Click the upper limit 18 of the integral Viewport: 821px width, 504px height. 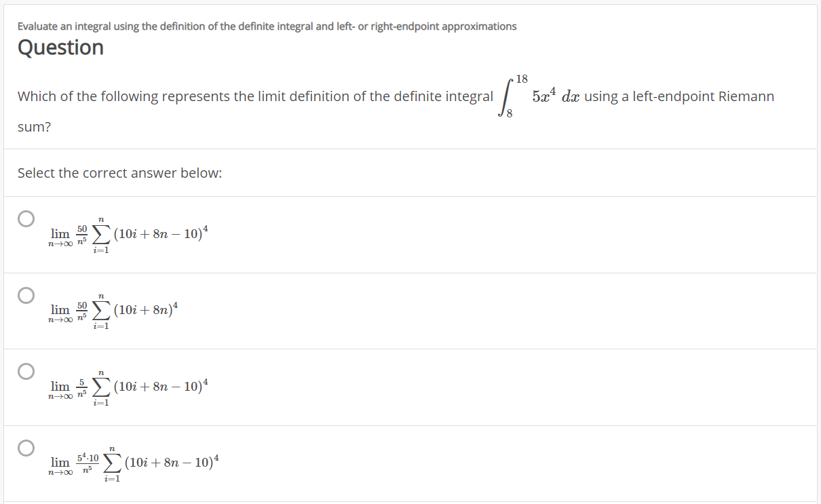click(521, 78)
